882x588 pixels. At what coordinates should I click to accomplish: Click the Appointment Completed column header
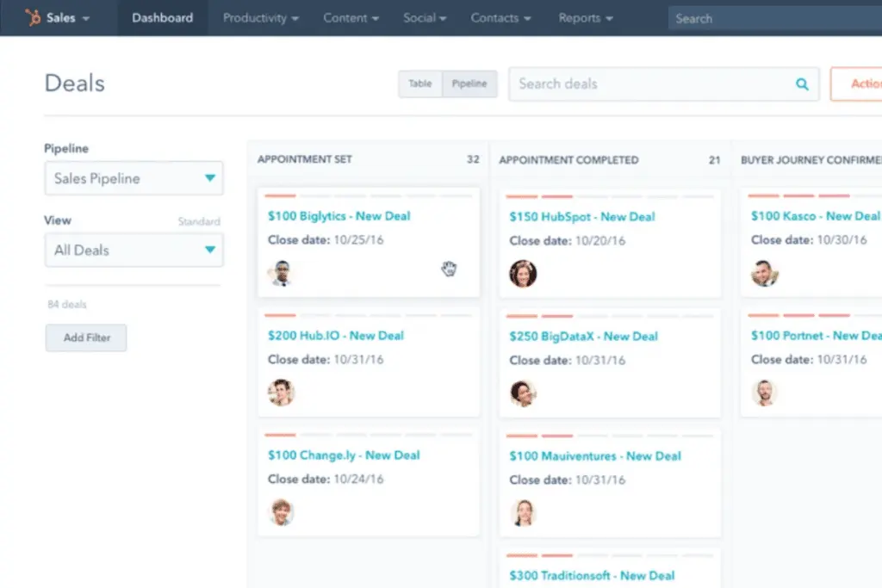point(568,160)
